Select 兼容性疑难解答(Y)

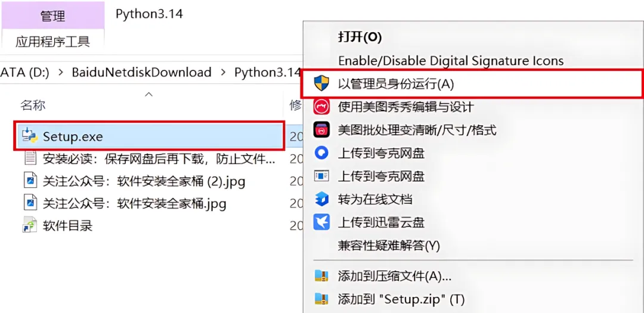389,246
